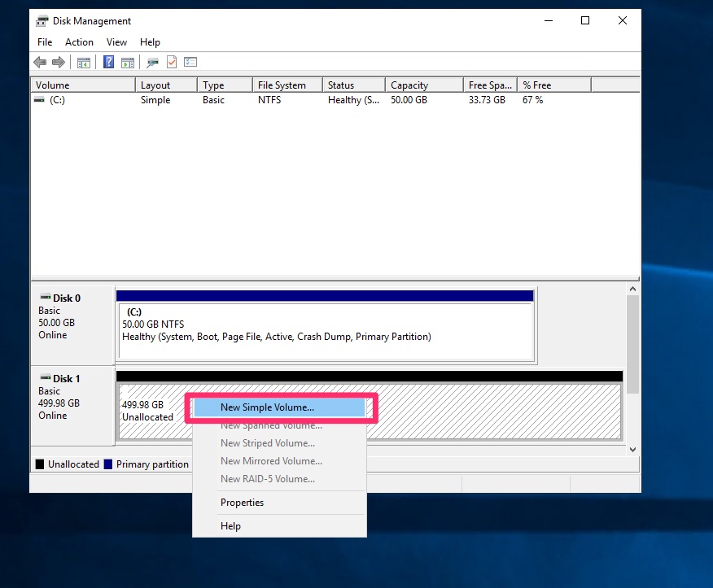713x588 pixels.
Task: Open the View menu
Action: click(116, 42)
